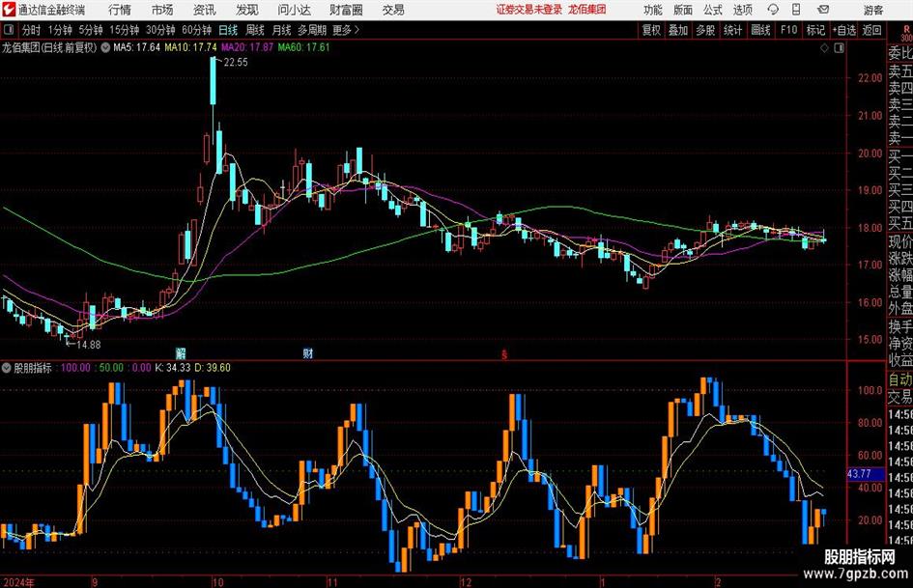Switch to 分时 chart period

32,30
